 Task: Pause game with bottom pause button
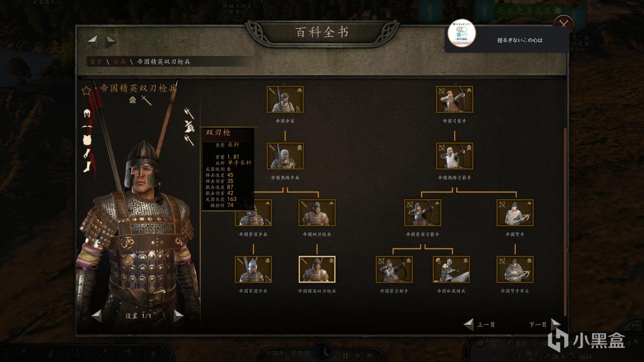(x=346, y=355)
